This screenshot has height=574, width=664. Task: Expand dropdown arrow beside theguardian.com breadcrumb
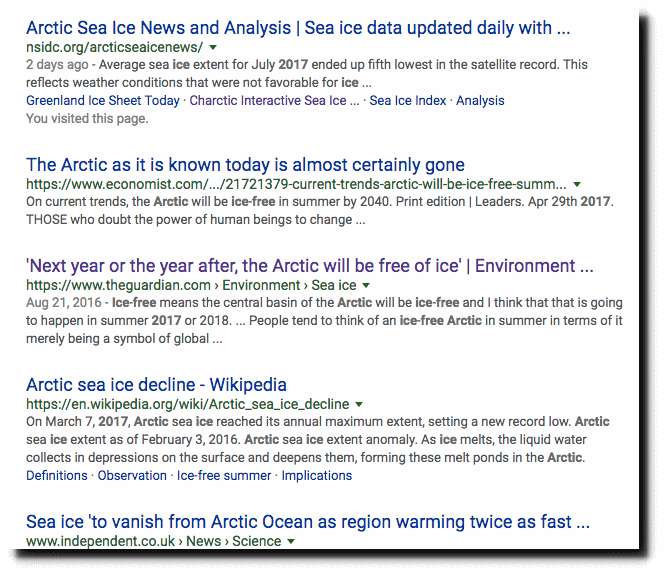point(366,285)
